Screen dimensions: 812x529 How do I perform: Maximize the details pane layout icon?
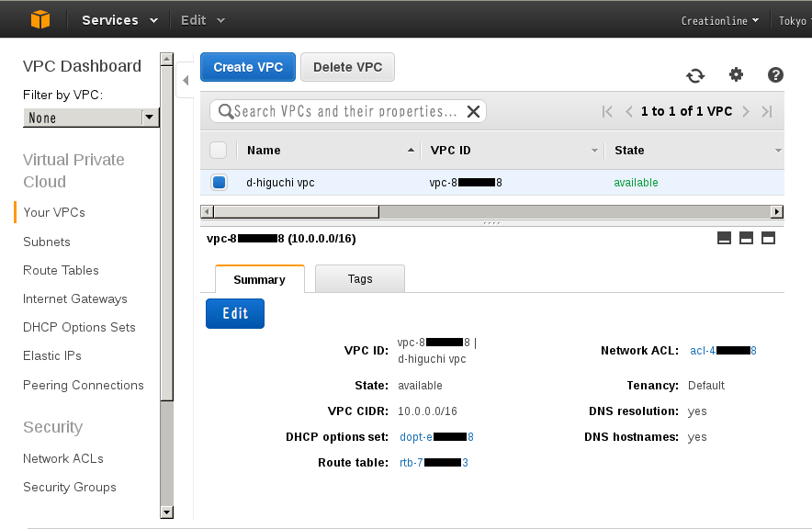tap(769, 238)
